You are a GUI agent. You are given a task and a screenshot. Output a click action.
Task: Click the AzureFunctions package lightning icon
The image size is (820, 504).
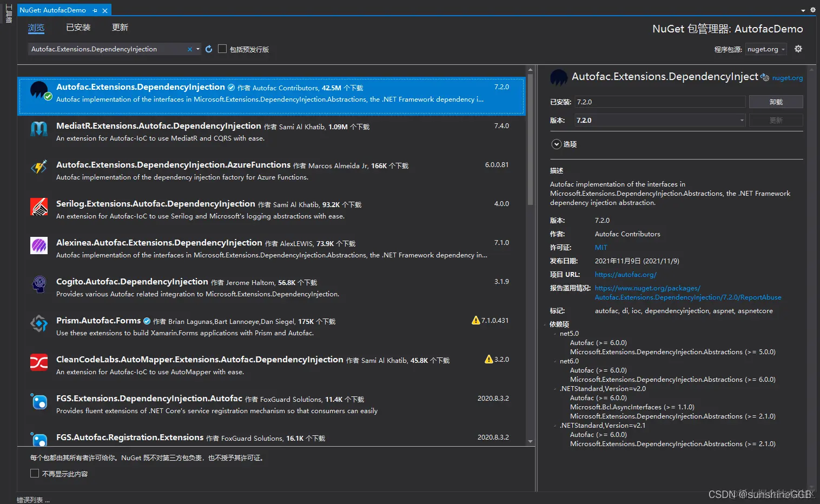coord(39,168)
